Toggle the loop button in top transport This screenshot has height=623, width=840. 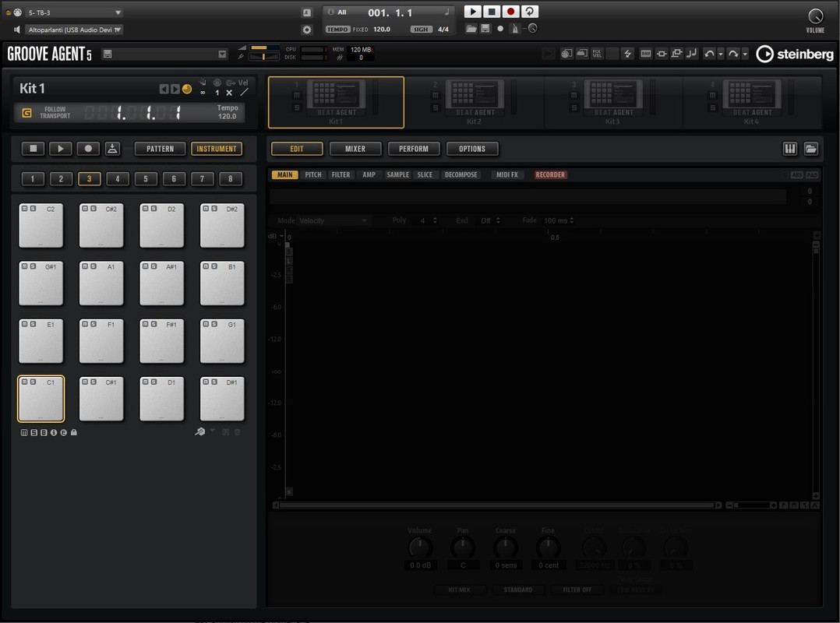pos(530,11)
